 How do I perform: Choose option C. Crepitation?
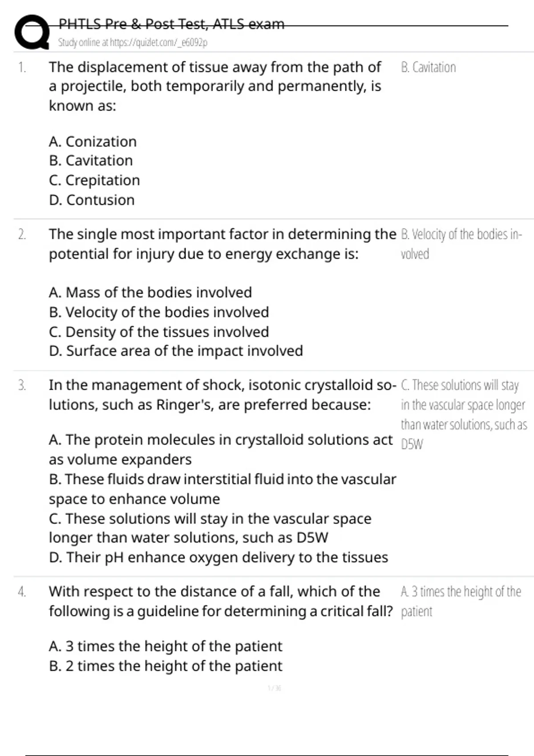[94, 180]
